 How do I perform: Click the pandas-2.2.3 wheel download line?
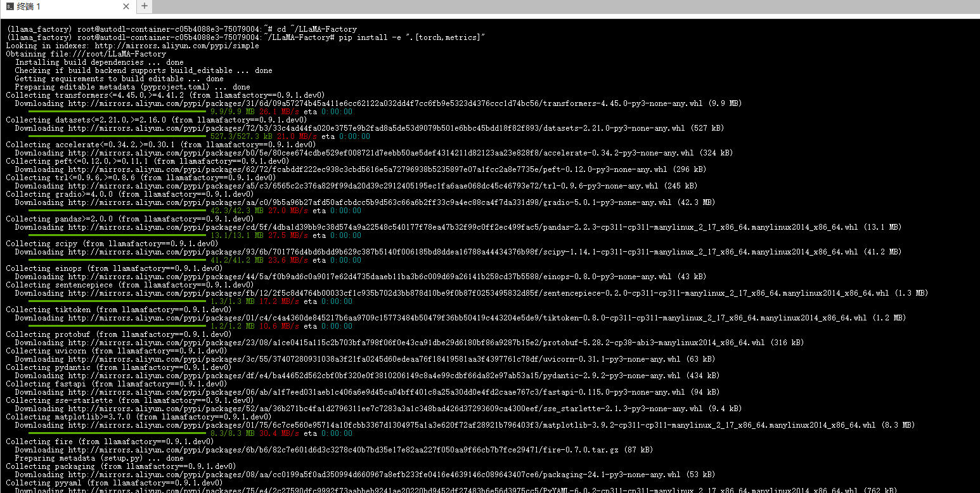(x=458, y=227)
